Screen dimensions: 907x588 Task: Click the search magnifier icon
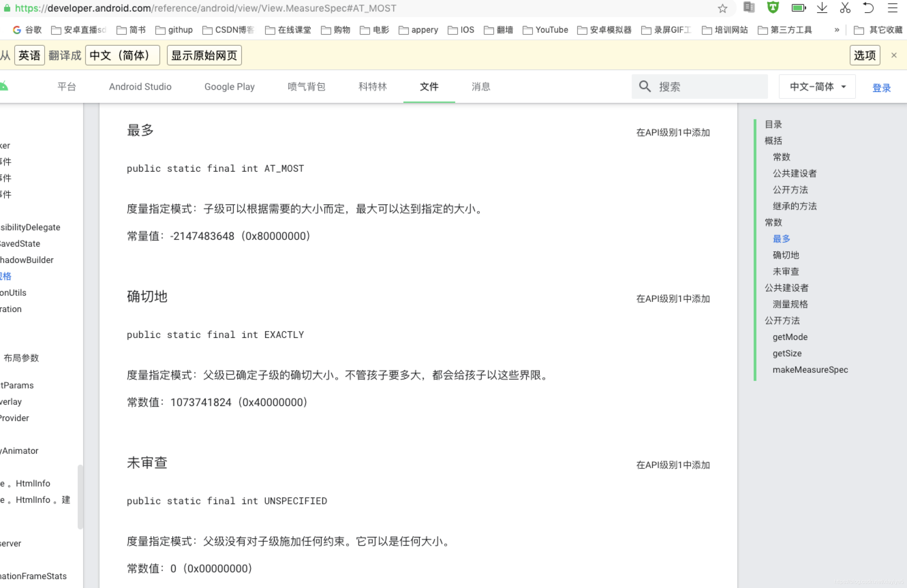click(645, 87)
